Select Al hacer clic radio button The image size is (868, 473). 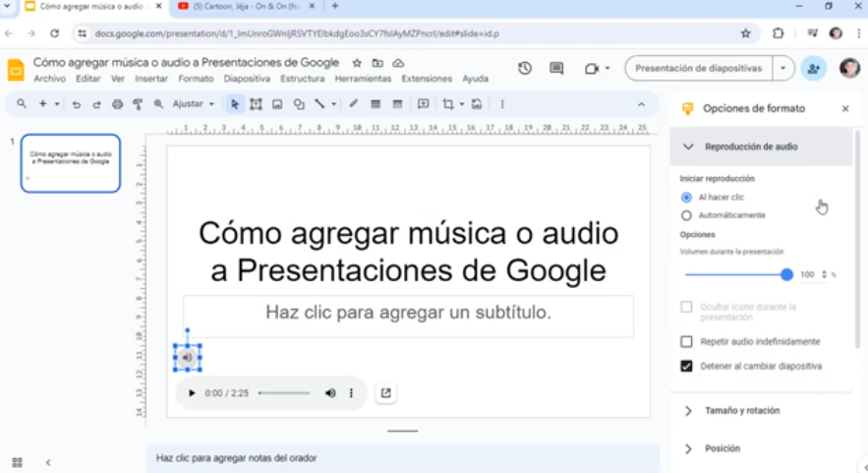tap(686, 198)
